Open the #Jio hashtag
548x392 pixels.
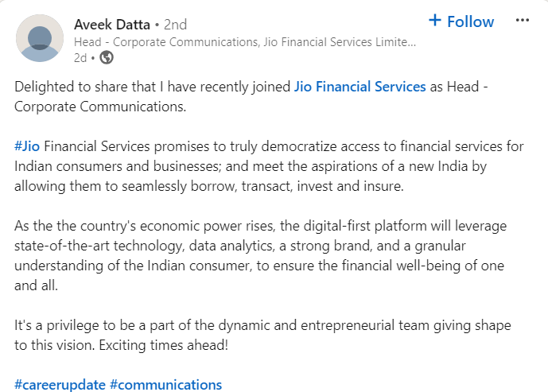point(26,146)
